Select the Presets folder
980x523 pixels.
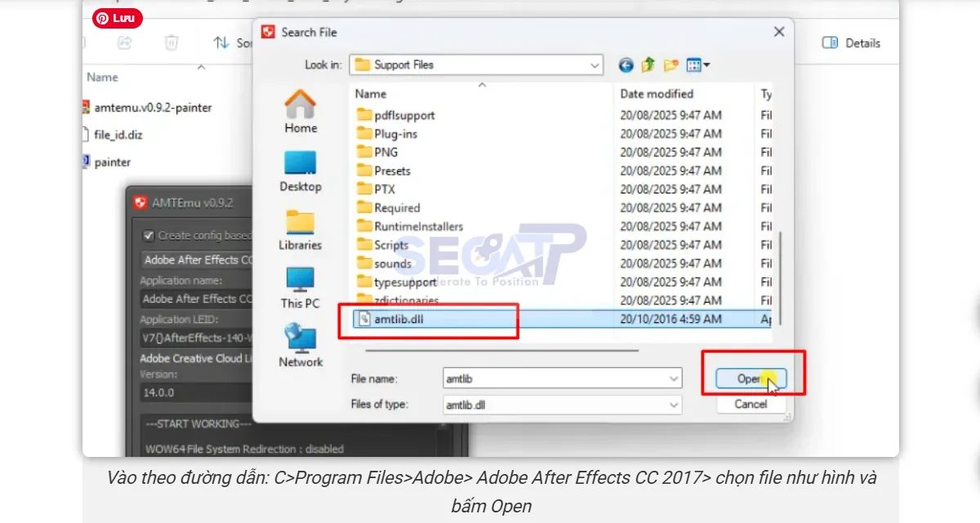384,171
